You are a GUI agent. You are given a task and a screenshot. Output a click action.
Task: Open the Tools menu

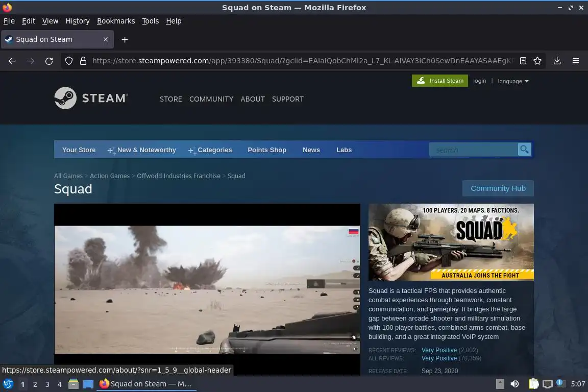[151, 21]
